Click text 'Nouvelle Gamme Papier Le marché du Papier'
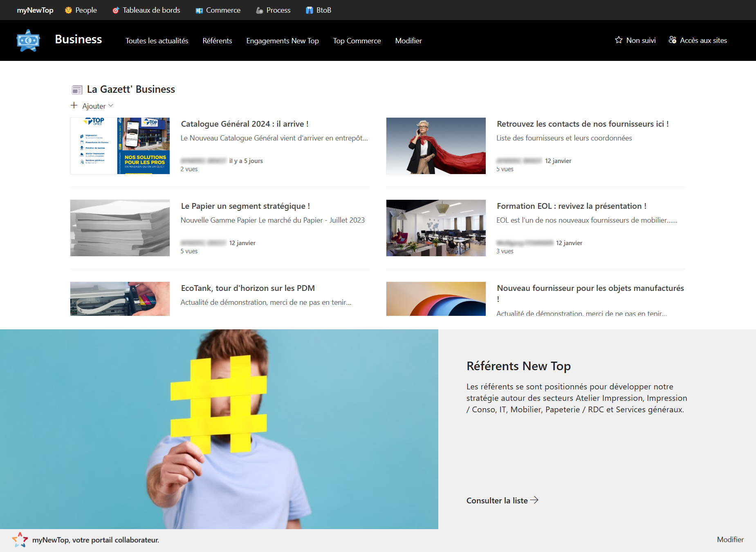The width and height of the screenshot is (756, 552). (273, 220)
